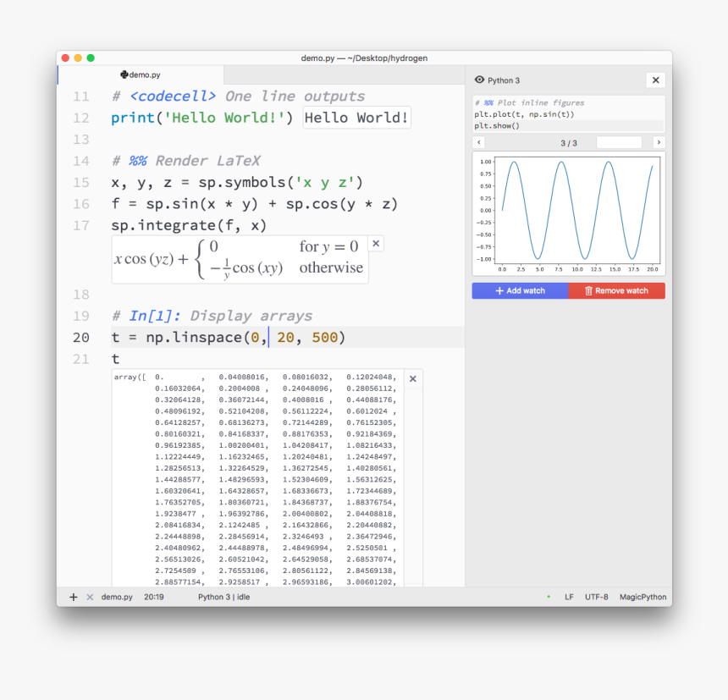Click the inline Hello World! output
Image resolution: width=728 pixels, height=700 pixels.
356,118
